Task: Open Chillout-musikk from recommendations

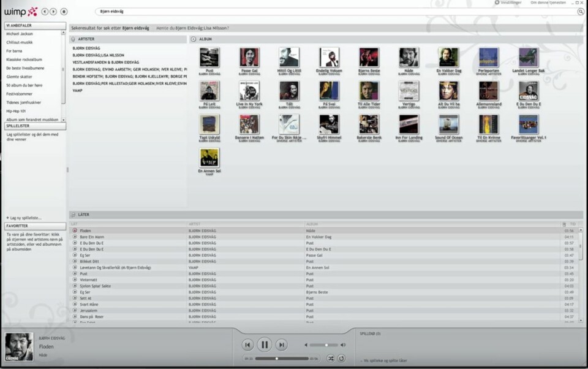Action: (x=20, y=42)
